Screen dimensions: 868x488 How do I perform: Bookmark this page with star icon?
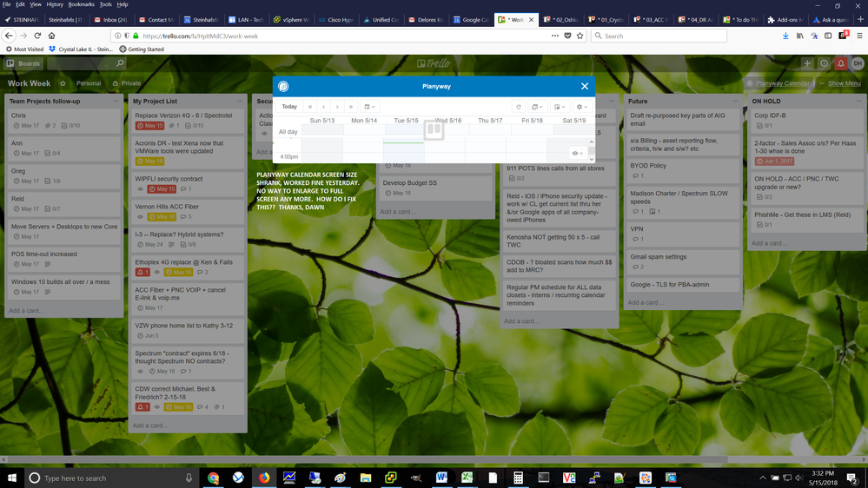[x=580, y=36]
